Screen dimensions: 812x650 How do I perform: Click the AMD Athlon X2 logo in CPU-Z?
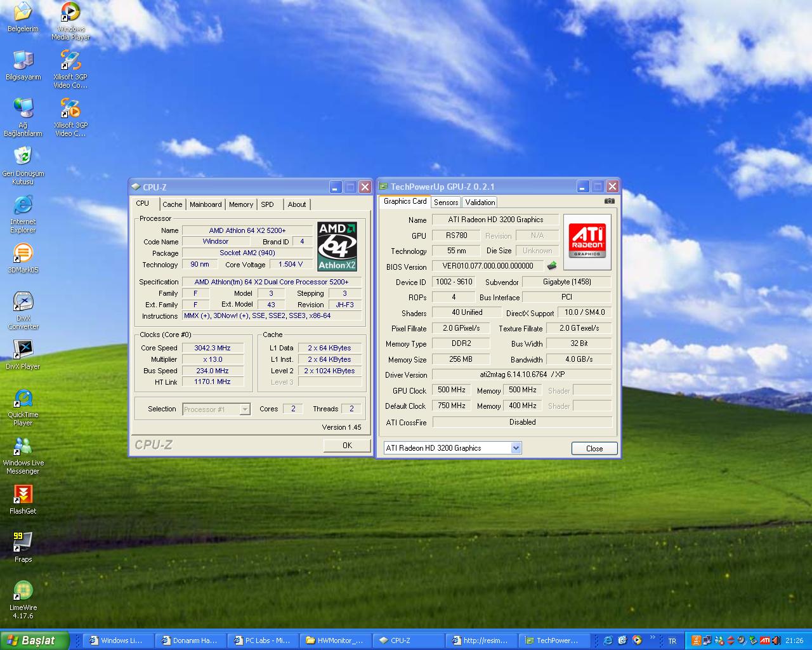point(337,246)
